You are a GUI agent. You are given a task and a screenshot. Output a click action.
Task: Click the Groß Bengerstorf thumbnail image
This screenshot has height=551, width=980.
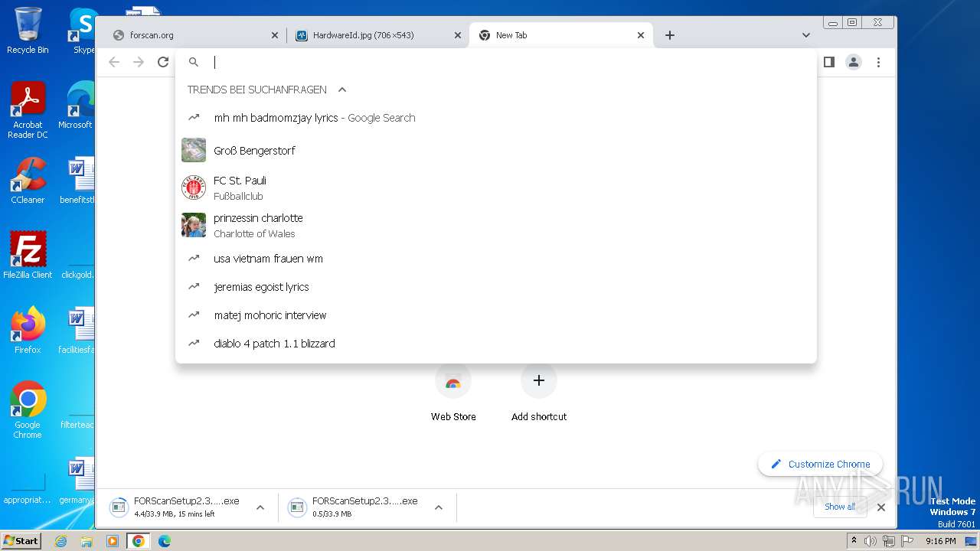194,150
